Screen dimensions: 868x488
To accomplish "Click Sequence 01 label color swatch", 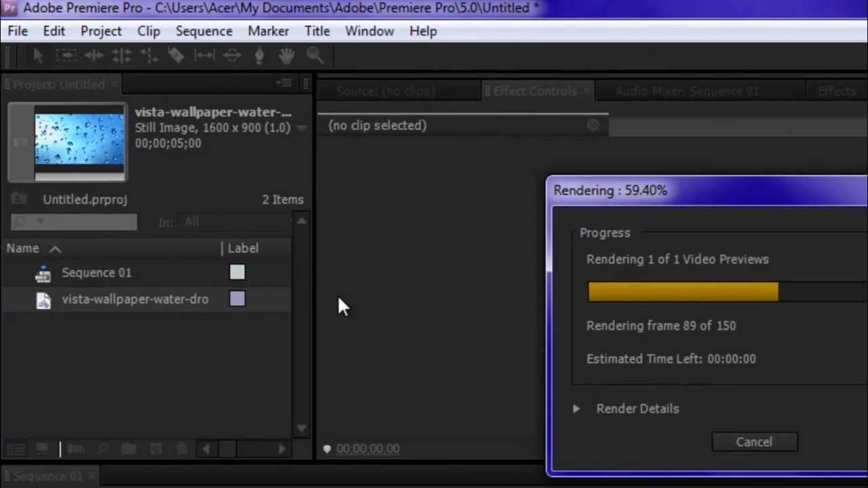I will click(237, 272).
